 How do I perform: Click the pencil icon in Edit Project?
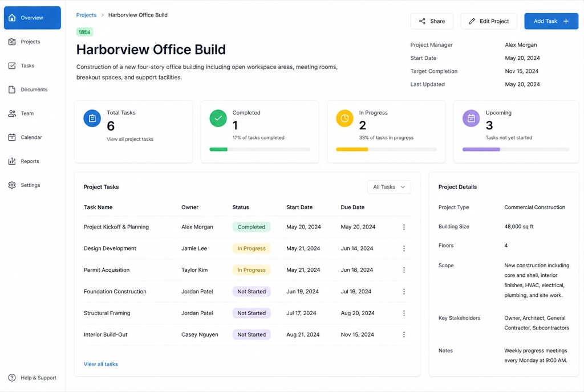click(x=472, y=21)
